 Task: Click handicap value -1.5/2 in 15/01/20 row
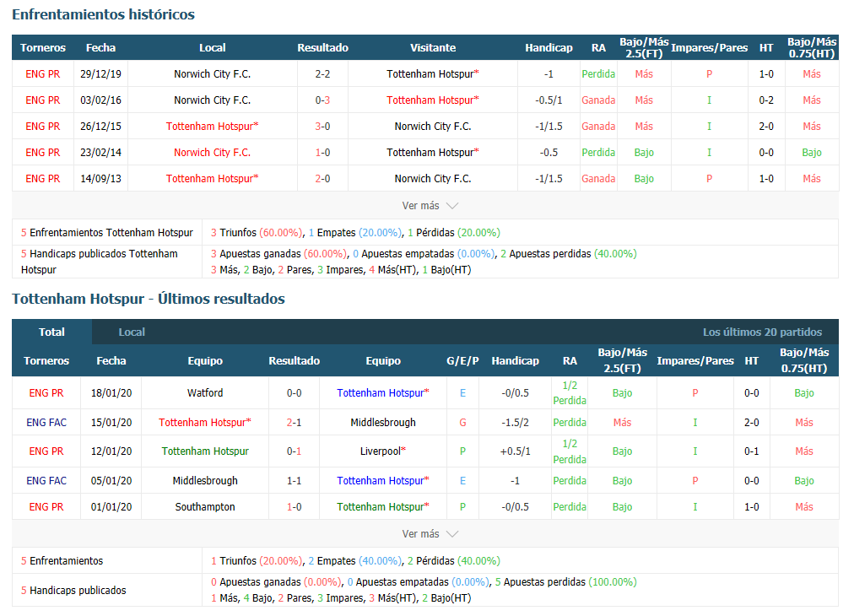tap(515, 423)
